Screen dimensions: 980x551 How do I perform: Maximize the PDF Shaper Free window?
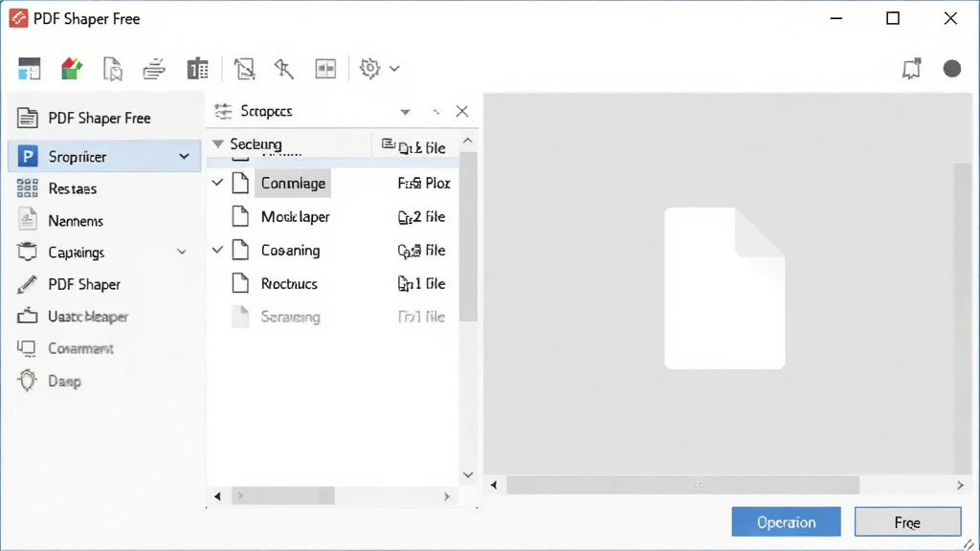[x=893, y=18]
